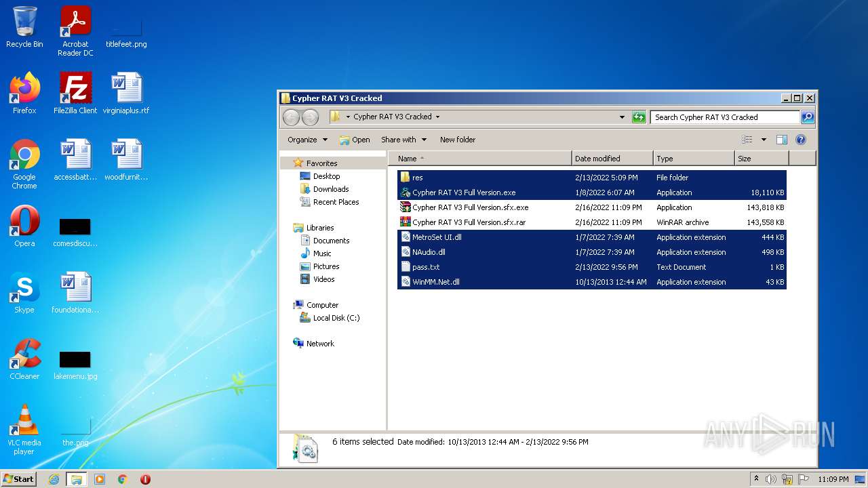Viewport: 868px width, 488px height.
Task: Select Favorites in navigation pane
Action: 321,163
